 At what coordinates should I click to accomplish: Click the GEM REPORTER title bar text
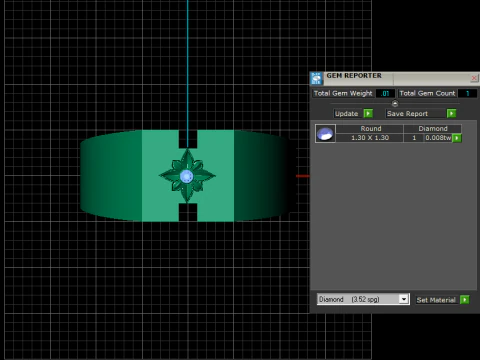tap(354, 76)
